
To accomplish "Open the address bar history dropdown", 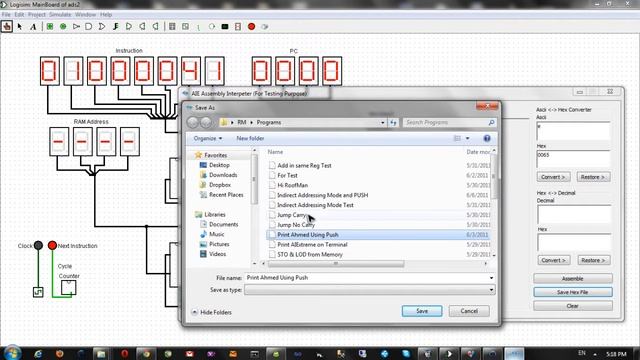I will click(382, 122).
